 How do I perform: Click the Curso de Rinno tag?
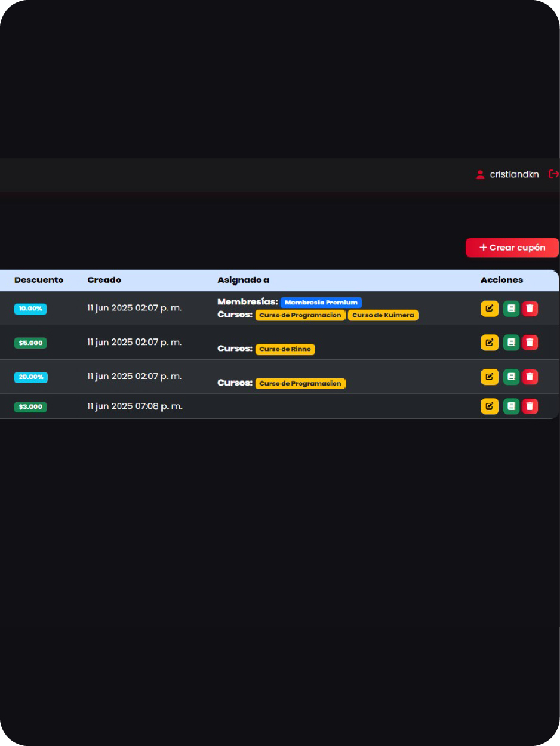[x=285, y=349]
